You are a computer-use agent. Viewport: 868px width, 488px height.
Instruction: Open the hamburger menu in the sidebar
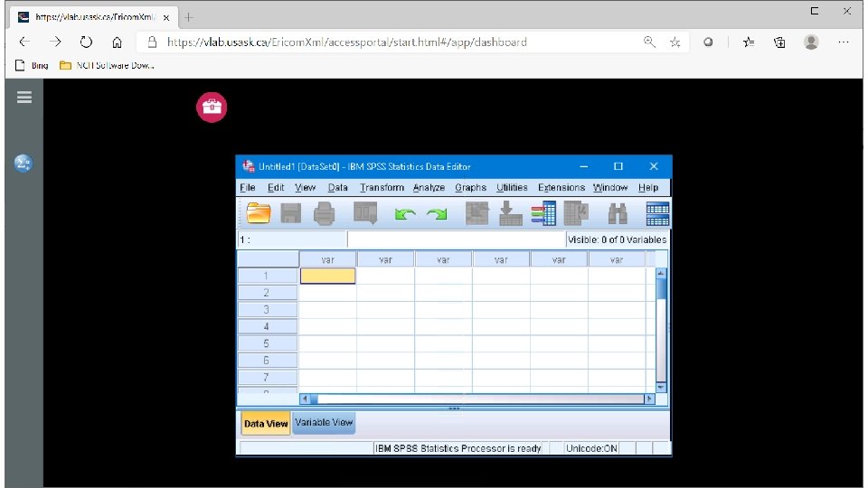(24, 98)
